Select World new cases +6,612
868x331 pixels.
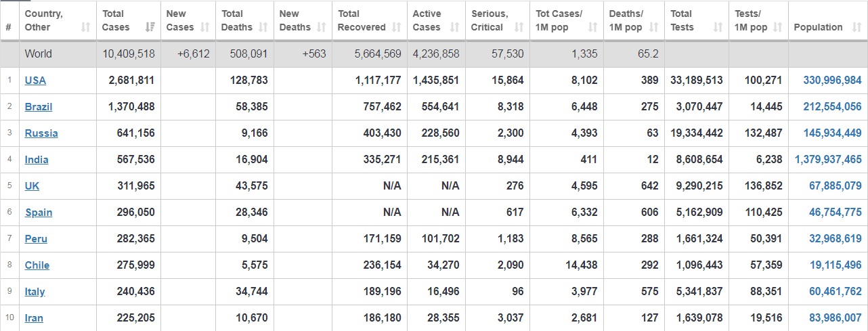coord(194,53)
